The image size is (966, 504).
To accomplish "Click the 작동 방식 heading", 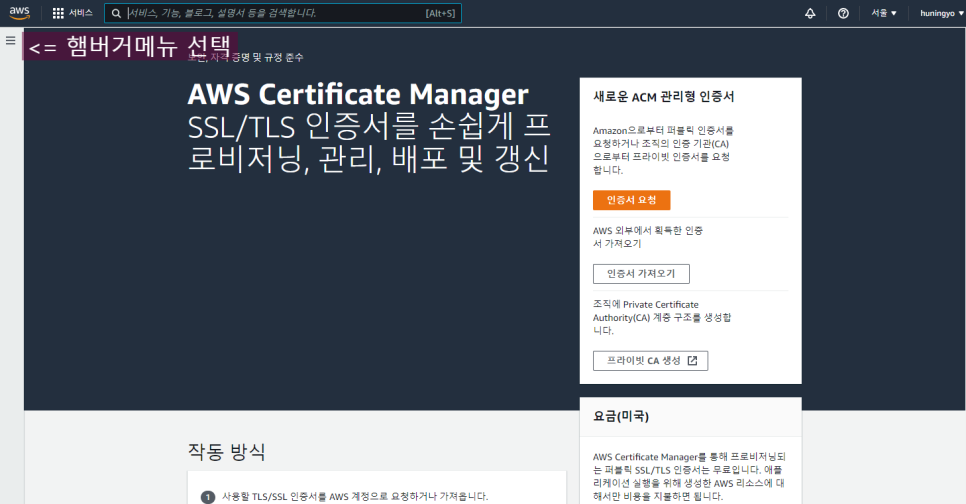I will [x=227, y=452].
